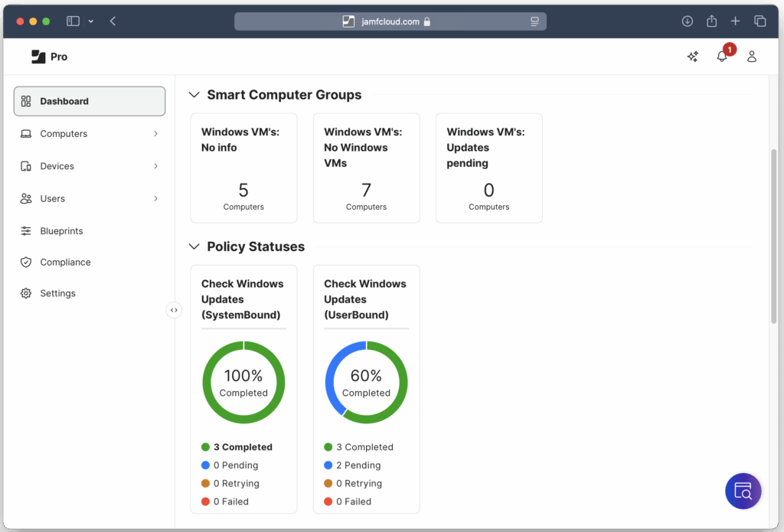Click the AI assistant sparkle icon
This screenshot has height=532, width=784.
tap(692, 57)
